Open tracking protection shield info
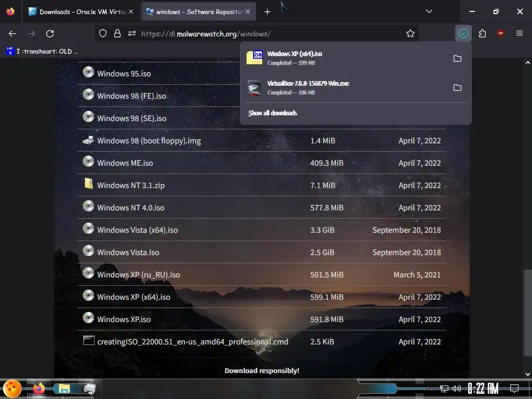 (103, 34)
